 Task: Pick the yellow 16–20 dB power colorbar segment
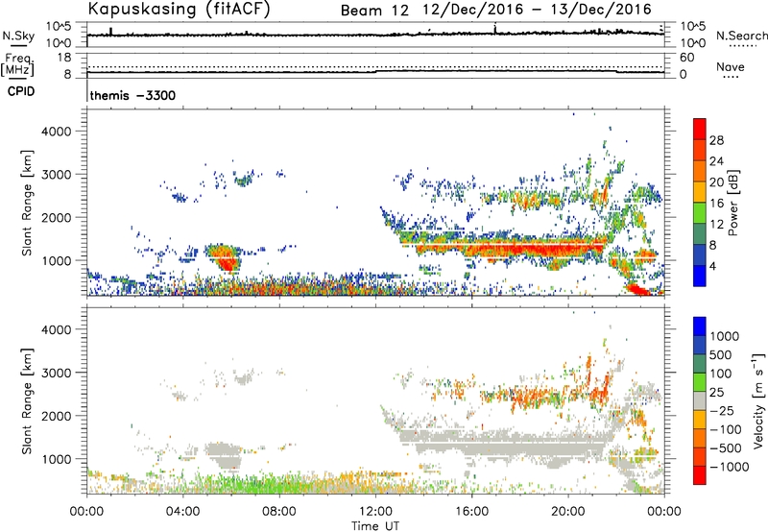(x=700, y=193)
